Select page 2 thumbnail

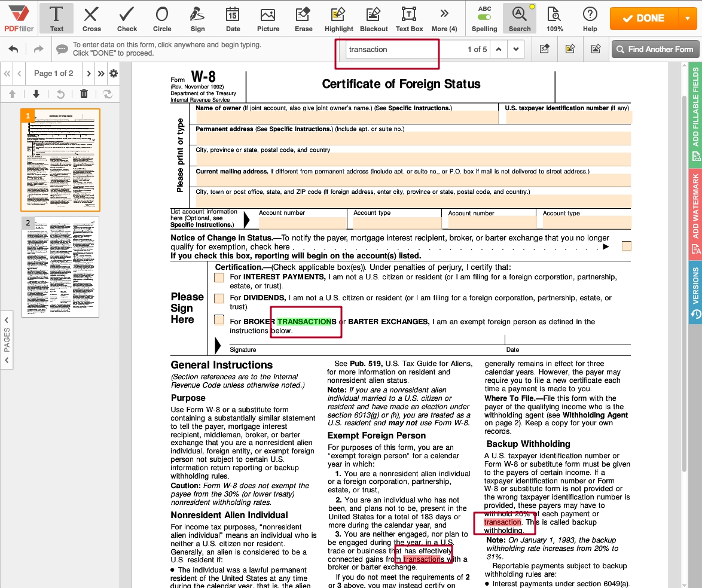pyautogui.click(x=60, y=267)
